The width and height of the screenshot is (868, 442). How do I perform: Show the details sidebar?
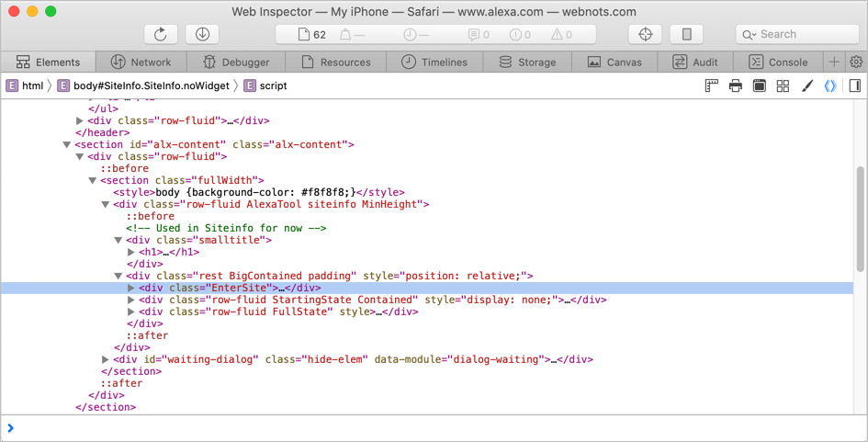point(855,85)
